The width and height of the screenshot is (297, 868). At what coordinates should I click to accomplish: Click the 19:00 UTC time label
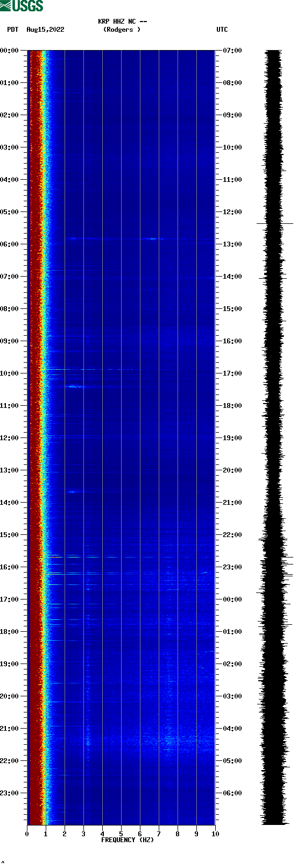[232, 438]
